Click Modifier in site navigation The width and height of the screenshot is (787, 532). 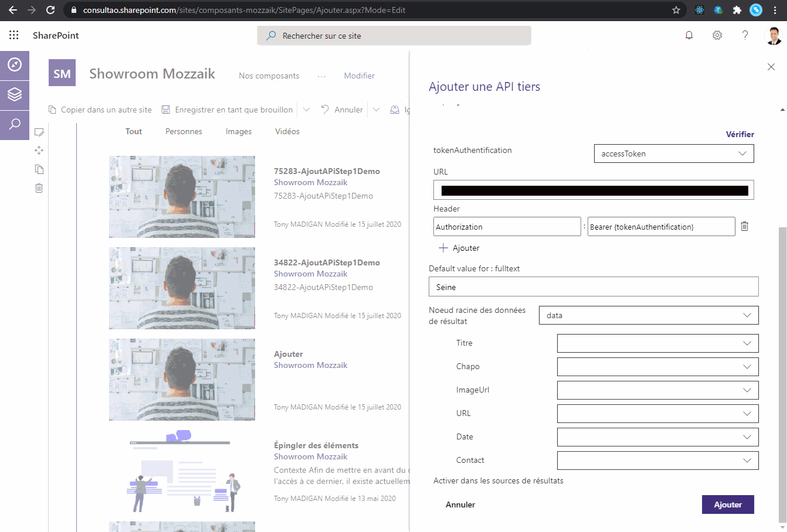tap(359, 76)
